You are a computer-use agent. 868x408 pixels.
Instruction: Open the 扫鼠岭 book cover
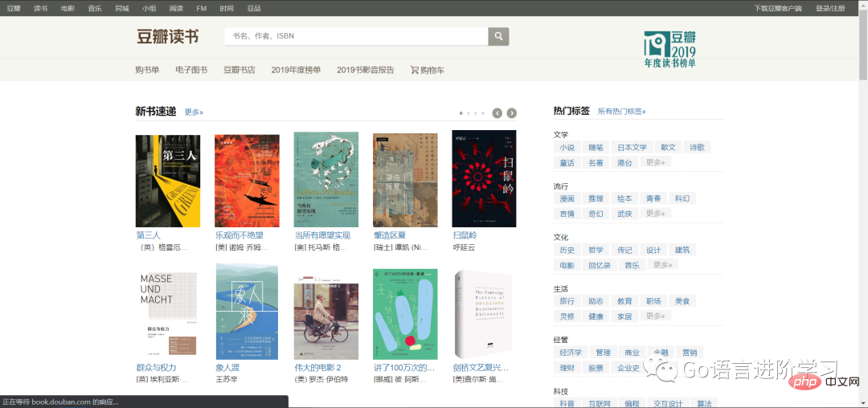coord(485,178)
